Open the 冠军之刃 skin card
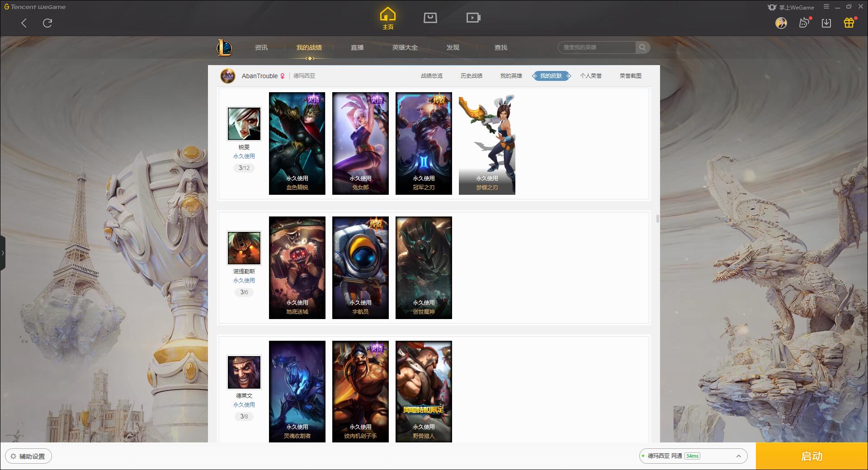 point(424,144)
